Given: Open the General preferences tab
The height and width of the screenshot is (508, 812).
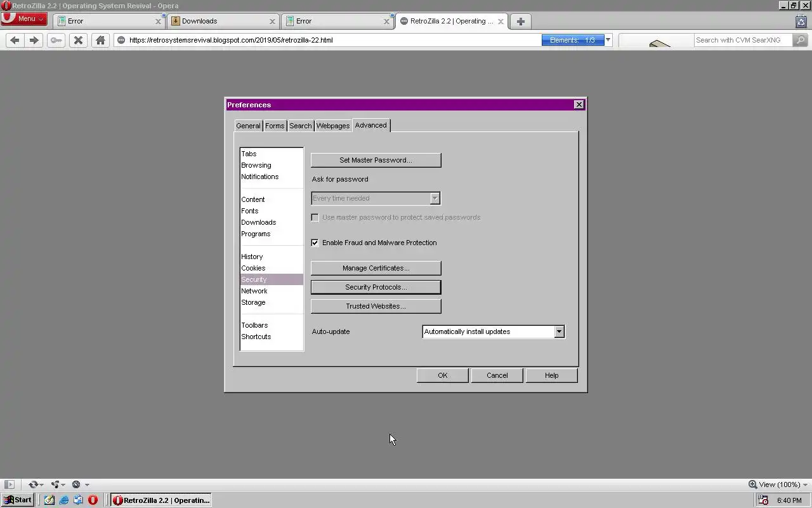Looking at the screenshot, I should click(x=248, y=126).
